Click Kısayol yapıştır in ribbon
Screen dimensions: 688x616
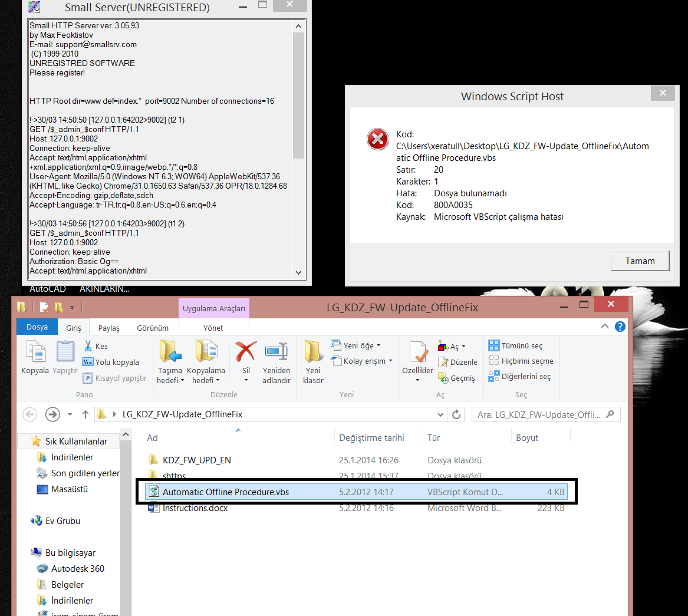click(x=114, y=378)
